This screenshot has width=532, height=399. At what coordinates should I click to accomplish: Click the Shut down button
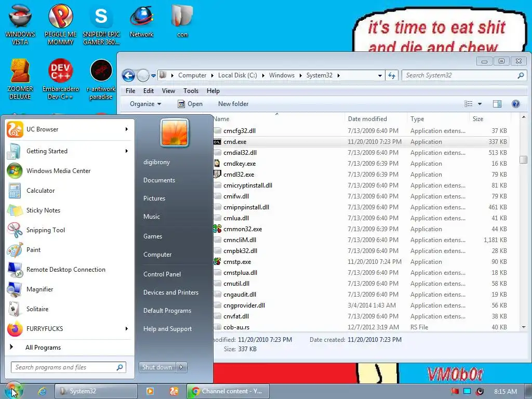157,367
